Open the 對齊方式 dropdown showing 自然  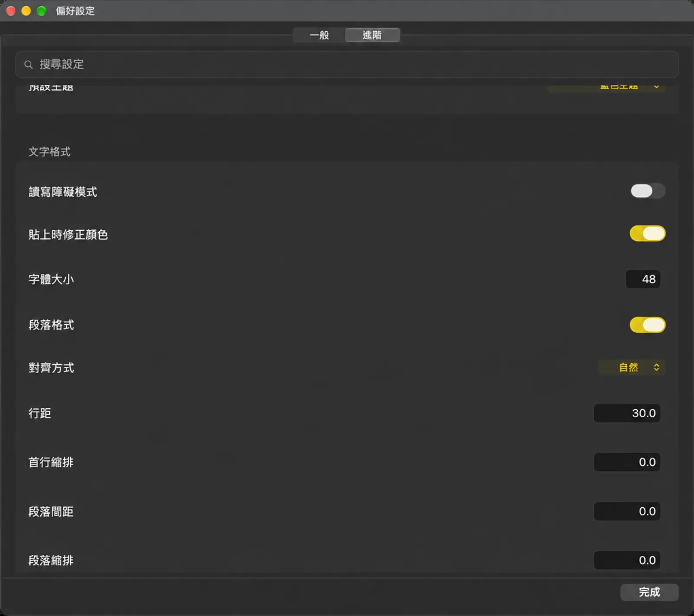[x=632, y=368]
